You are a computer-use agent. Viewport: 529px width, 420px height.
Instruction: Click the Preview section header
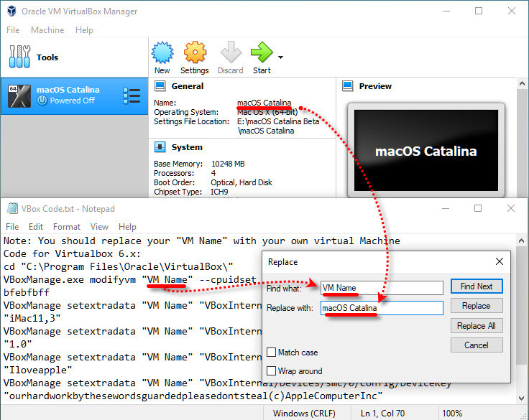click(375, 86)
